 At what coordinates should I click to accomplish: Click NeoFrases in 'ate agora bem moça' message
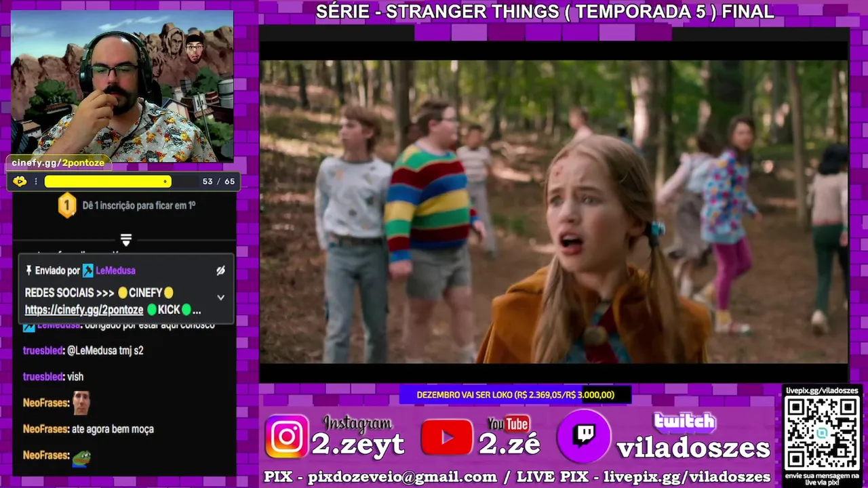45,429
